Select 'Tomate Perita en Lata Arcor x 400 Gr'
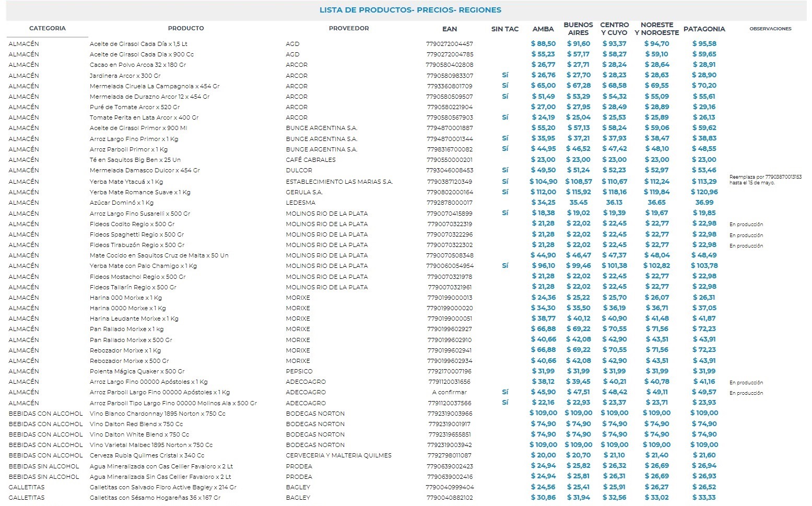The width and height of the screenshot is (812, 506). [x=144, y=117]
